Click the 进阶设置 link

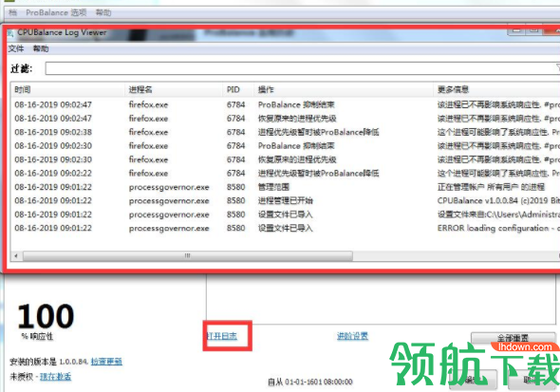352,336
